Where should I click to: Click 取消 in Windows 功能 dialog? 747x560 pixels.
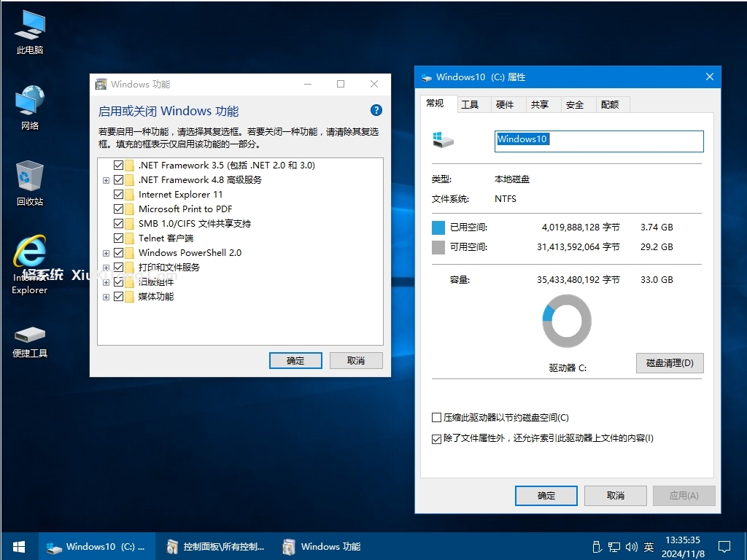click(x=356, y=360)
